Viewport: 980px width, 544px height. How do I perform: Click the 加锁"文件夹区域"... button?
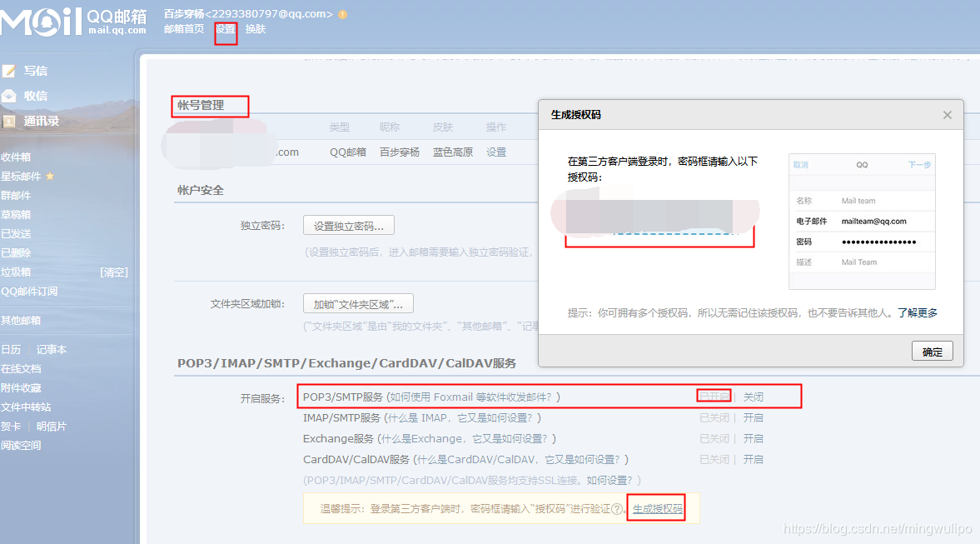[x=358, y=304]
